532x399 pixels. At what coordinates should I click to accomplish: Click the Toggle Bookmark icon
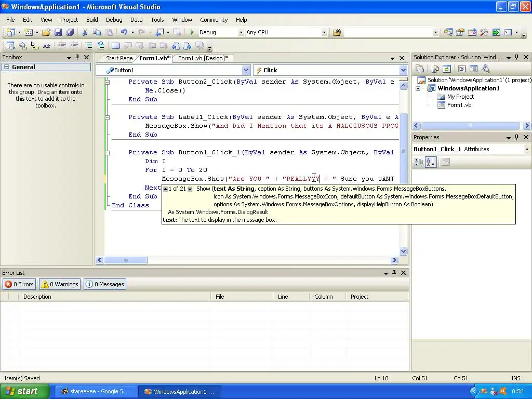tap(116, 46)
